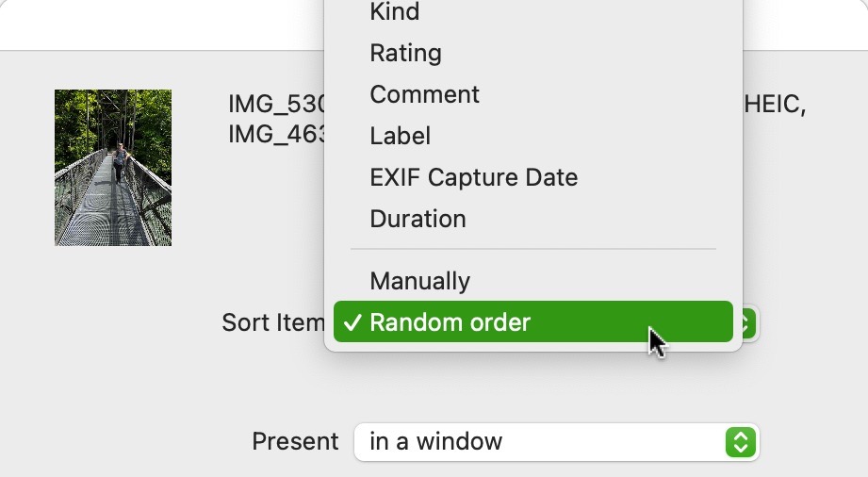868x477 pixels.
Task: Select Kind from the sort menu
Action: click(395, 12)
